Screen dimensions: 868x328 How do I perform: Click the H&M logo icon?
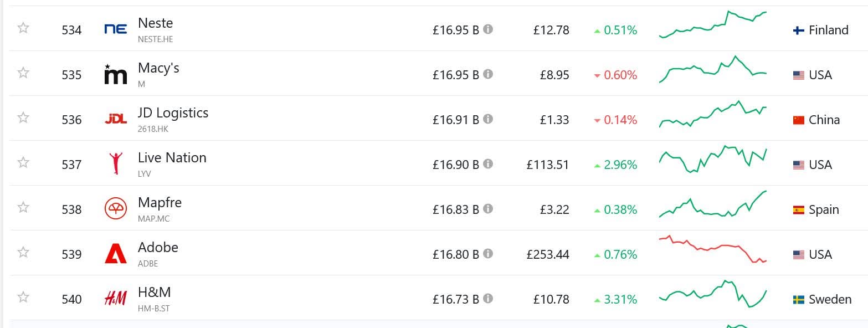click(x=115, y=299)
